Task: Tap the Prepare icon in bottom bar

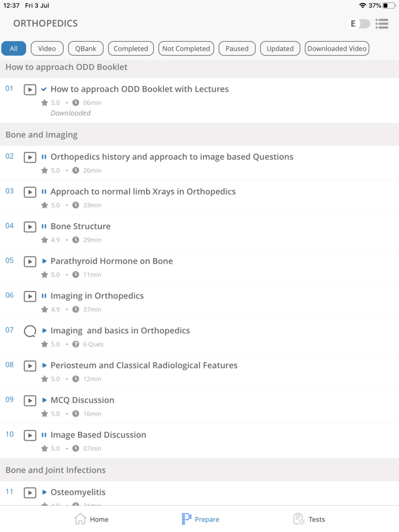Action: 186,519
